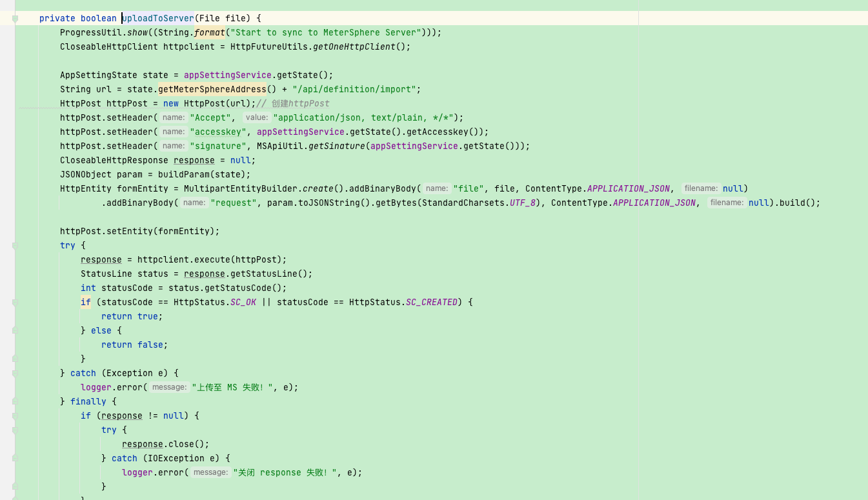This screenshot has width=868, height=500.
Task: Fold the catch (IOException e) block marker
Action: click(x=15, y=458)
